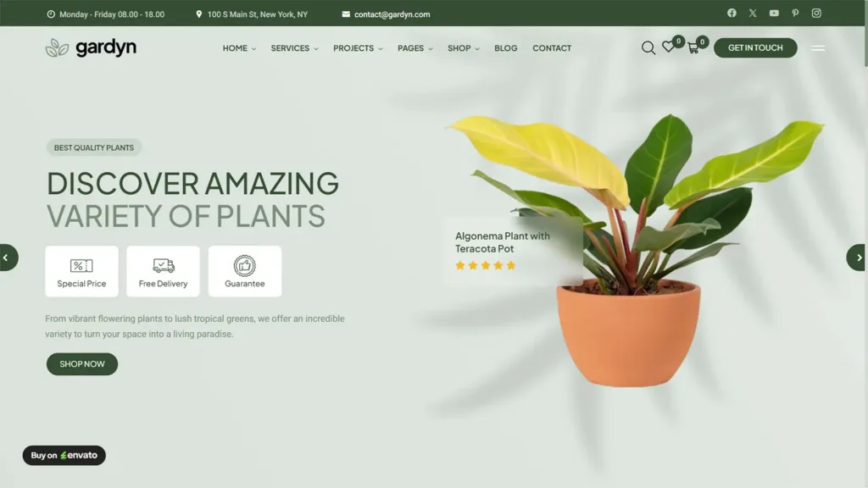Click the potted plant hero image

coord(635,250)
